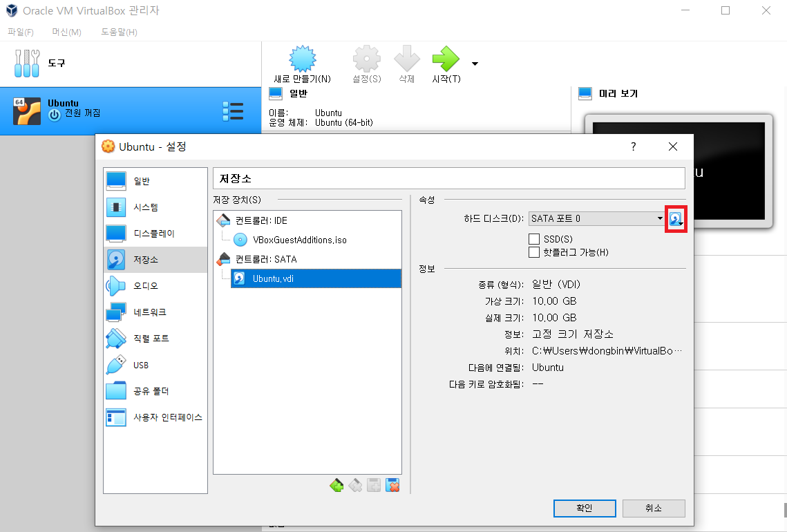
Task: Enable the SSD(S) checkbox
Action: (534, 239)
